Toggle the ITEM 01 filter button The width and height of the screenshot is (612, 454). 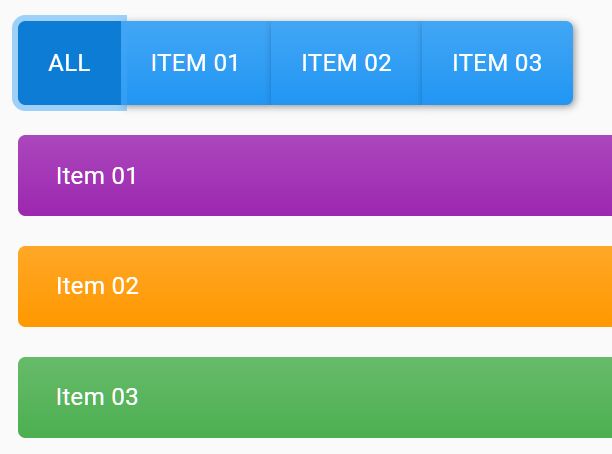[x=196, y=63]
